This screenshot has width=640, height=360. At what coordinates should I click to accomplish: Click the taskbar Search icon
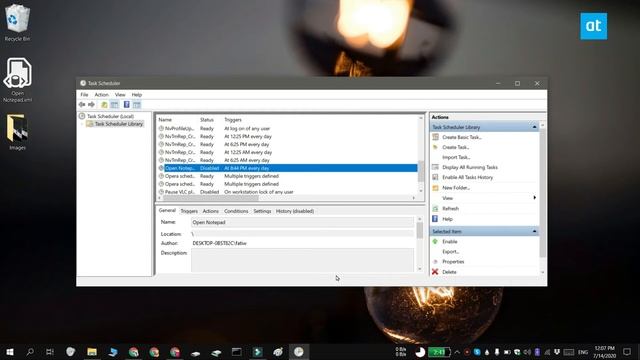click(30, 351)
